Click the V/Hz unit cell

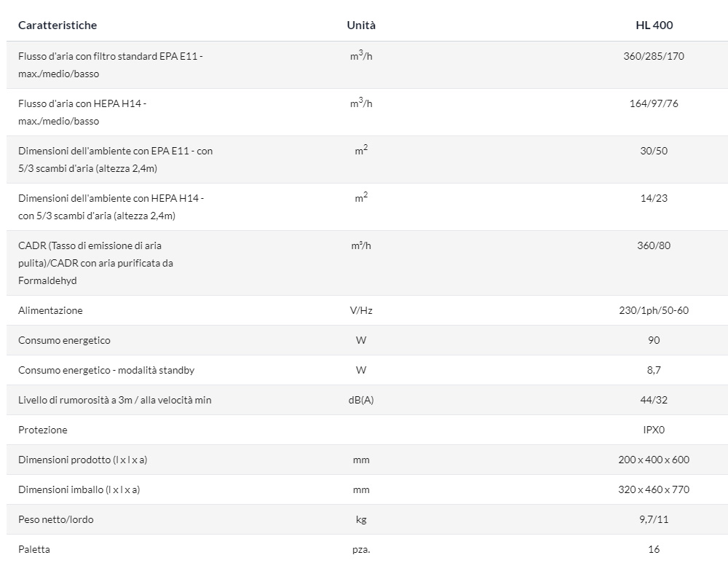coord(361,310)
